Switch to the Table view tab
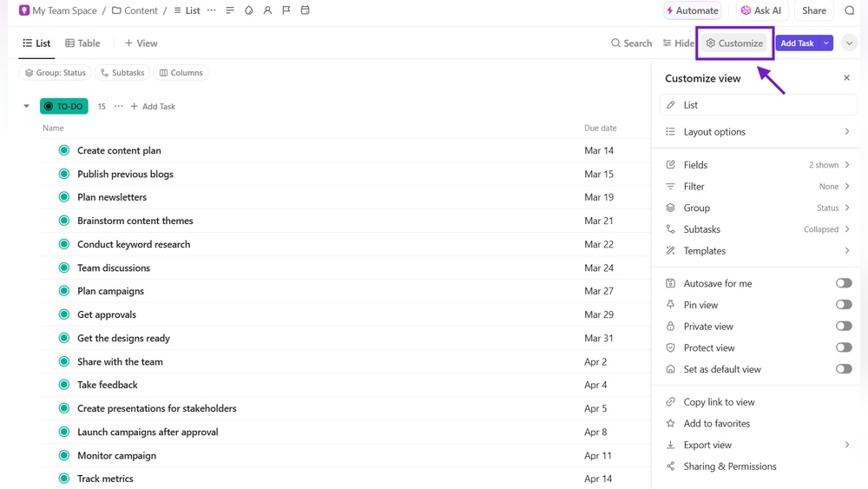The width and height of the screenshot is (868, 489). coord(82,43)
